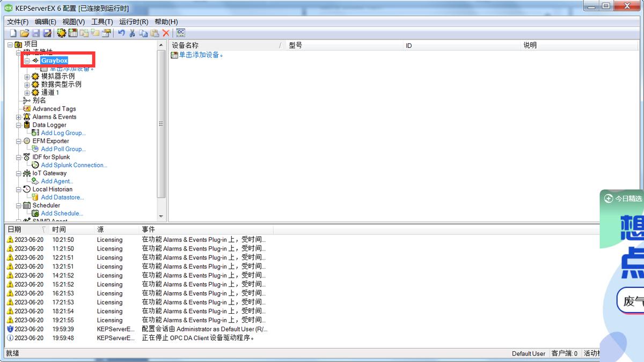This screenshot has height=362, width=644.
Task: Open an existing project via folder icon
Action: pyautogui.click(x=25, y=33)
